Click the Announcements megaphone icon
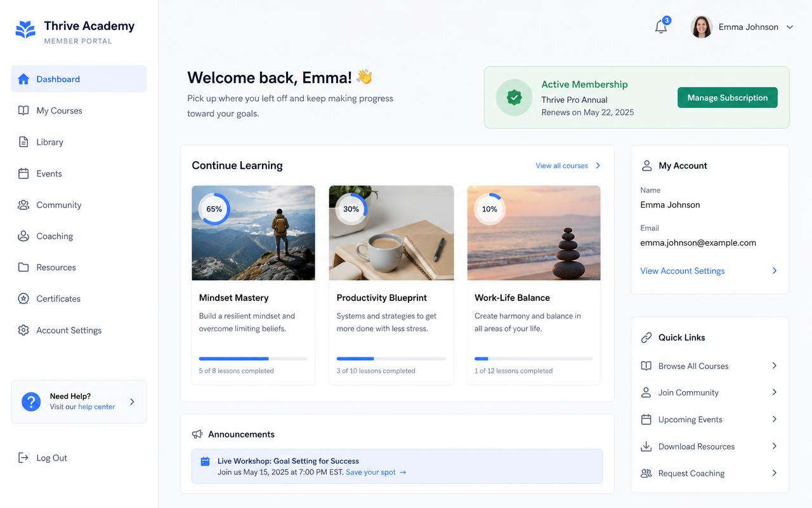Image resolution: width=812 pixels, height=508 pixels. pyautogui.click(x=197, y=434)
